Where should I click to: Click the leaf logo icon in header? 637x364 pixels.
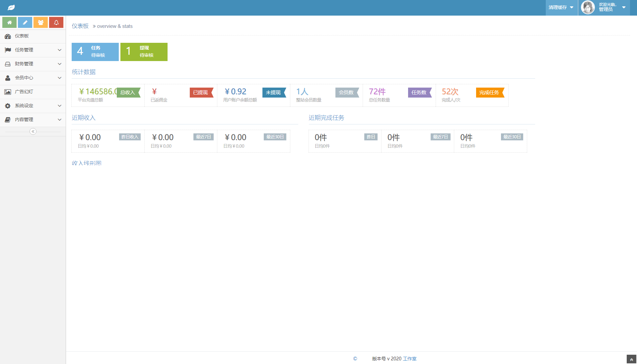tap(11, 7)
